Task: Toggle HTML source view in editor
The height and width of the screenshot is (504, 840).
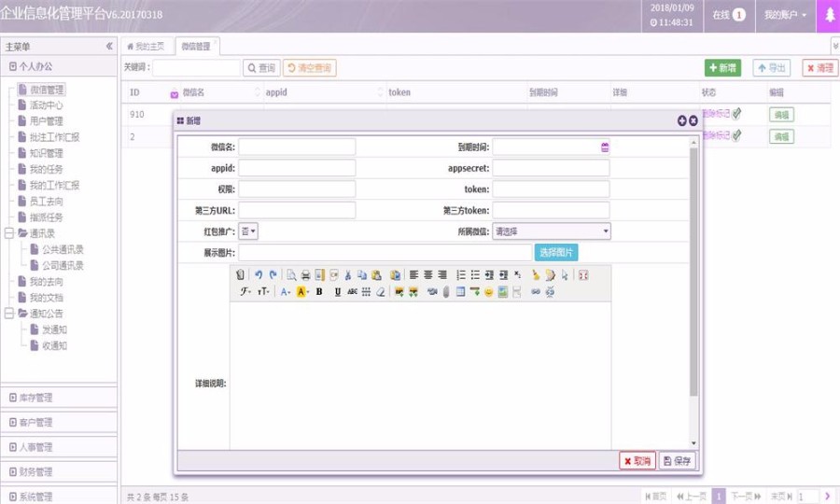Action: 240,275
